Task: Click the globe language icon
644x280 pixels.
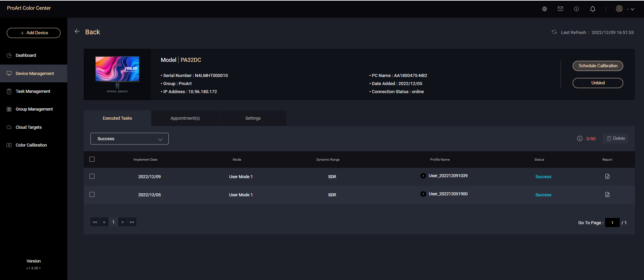Action: tap(545, 9)
